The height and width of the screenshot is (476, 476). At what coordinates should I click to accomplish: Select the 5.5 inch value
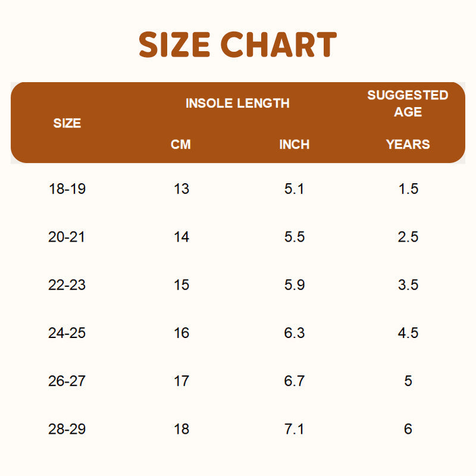[295, 237]
